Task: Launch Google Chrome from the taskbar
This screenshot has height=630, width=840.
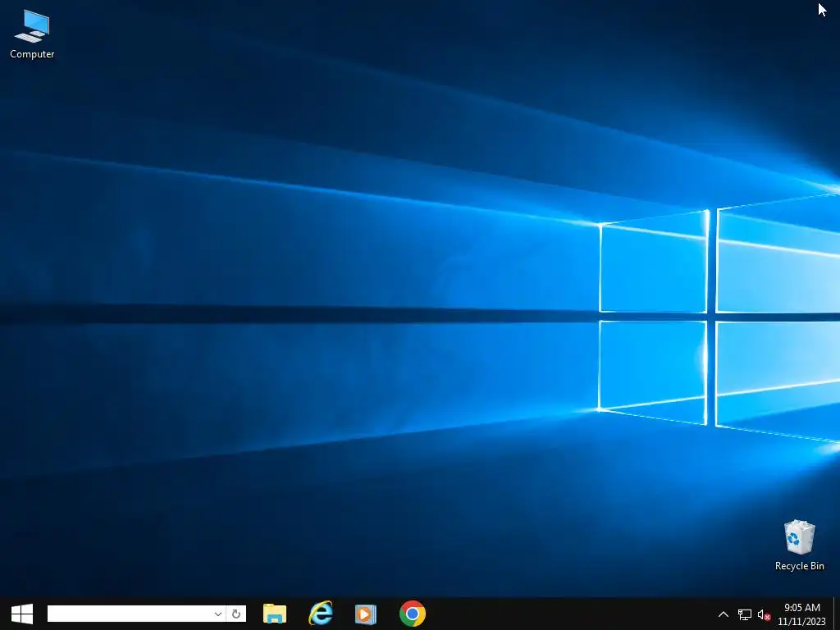Action: click(x=413, y=614)
